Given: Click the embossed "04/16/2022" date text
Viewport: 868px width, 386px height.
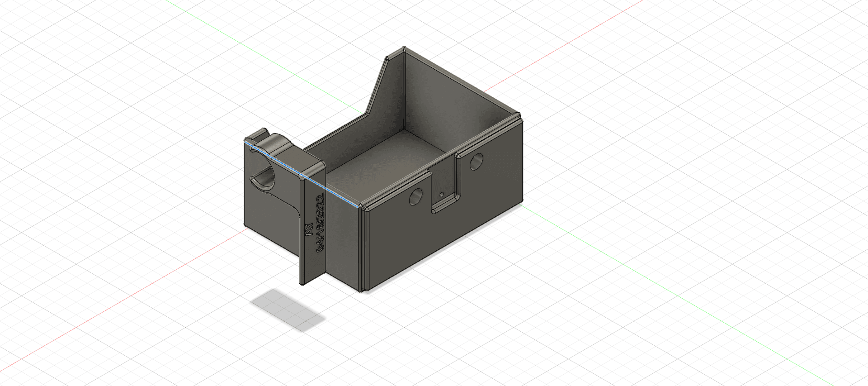Looking at the screenshot, I should [x=320, y=224].
